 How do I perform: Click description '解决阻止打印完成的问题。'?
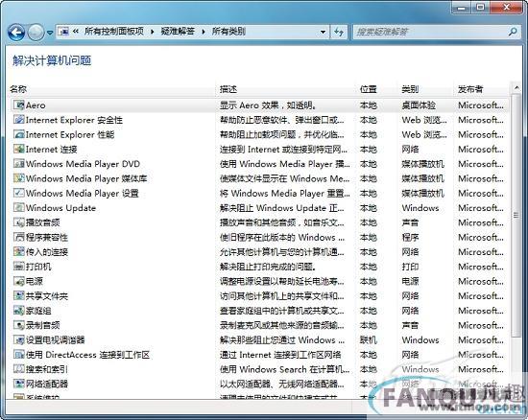[x=268, y=267]
